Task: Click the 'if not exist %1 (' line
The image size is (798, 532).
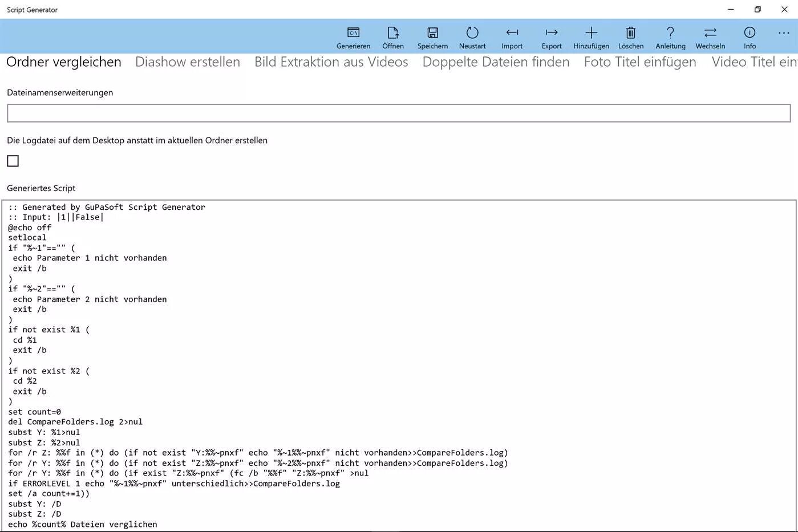Action: tap(49, 330)
